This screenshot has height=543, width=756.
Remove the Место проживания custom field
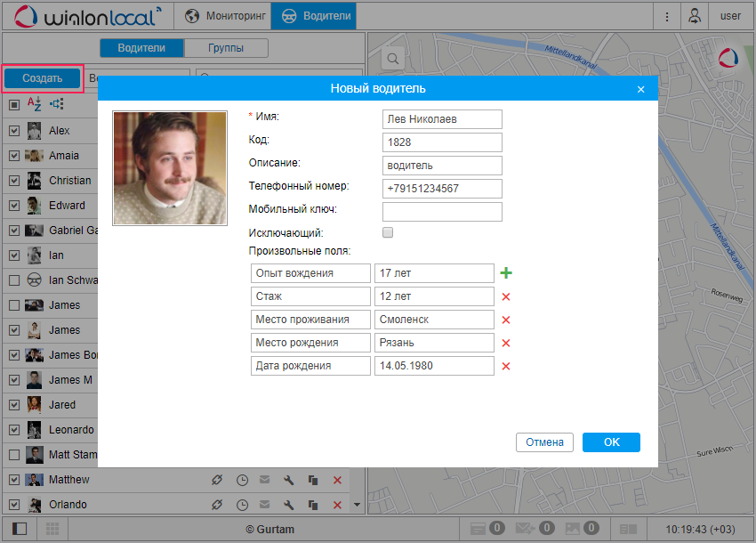pos(506,320)
